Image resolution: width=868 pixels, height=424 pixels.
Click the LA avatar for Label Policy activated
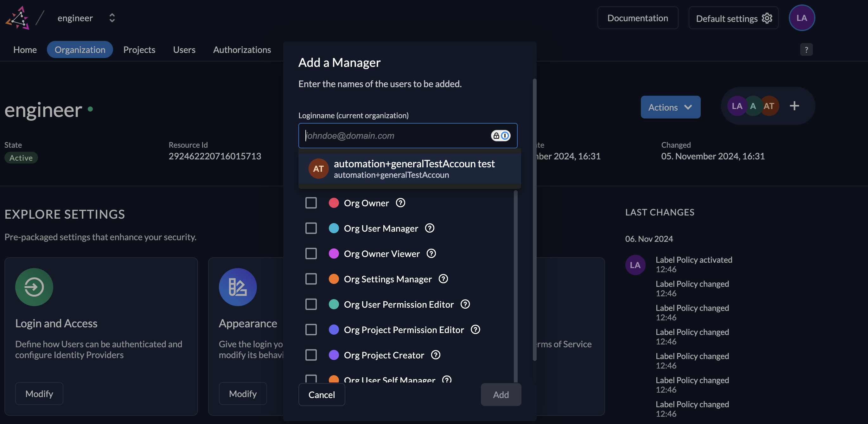(635, 265)
